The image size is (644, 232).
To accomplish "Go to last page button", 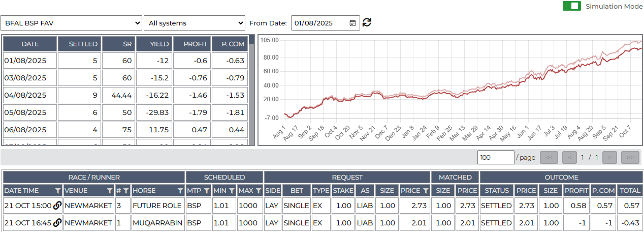I will 630,157.
